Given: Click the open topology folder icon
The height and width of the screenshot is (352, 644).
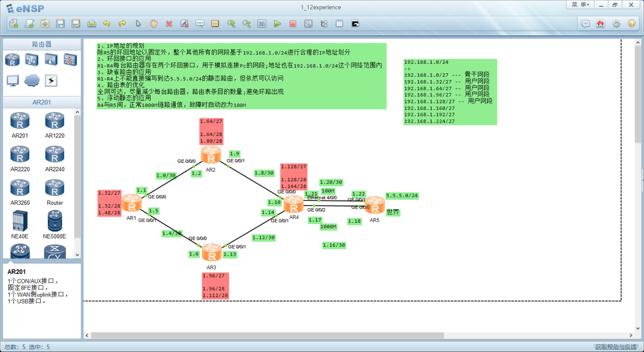Looking at the screenshot, I should tap(45, 23).
